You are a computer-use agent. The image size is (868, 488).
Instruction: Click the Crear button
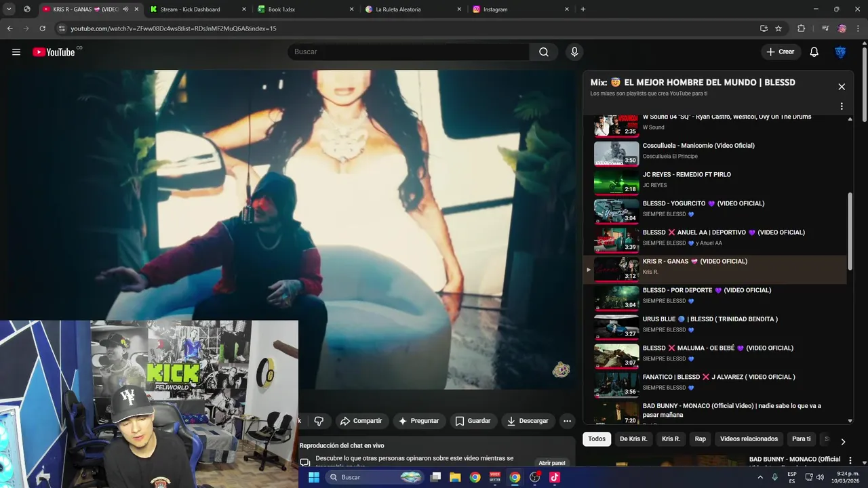coord(781,52)
